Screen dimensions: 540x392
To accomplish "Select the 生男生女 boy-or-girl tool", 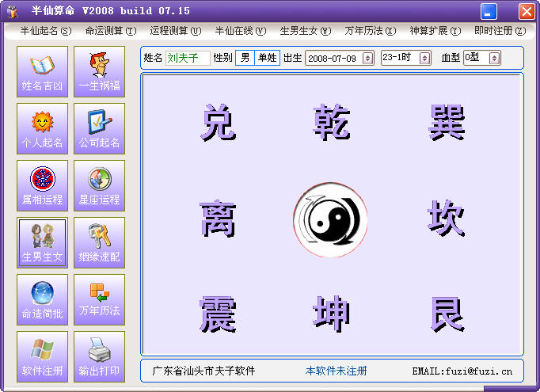I will coord(42,243).
